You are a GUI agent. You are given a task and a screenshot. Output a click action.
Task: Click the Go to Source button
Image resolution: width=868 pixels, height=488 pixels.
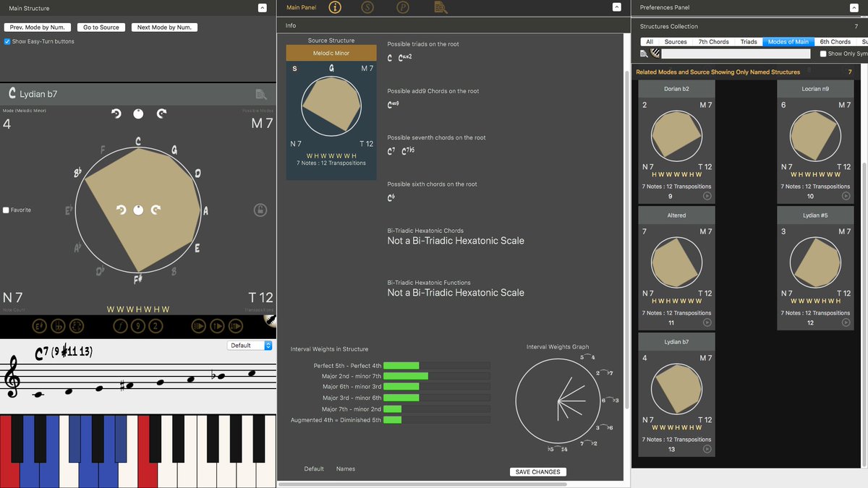coord(101,27)
